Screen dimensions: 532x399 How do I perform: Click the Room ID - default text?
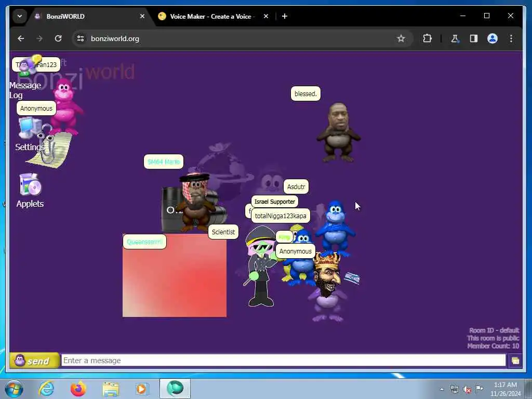(494, 330)
